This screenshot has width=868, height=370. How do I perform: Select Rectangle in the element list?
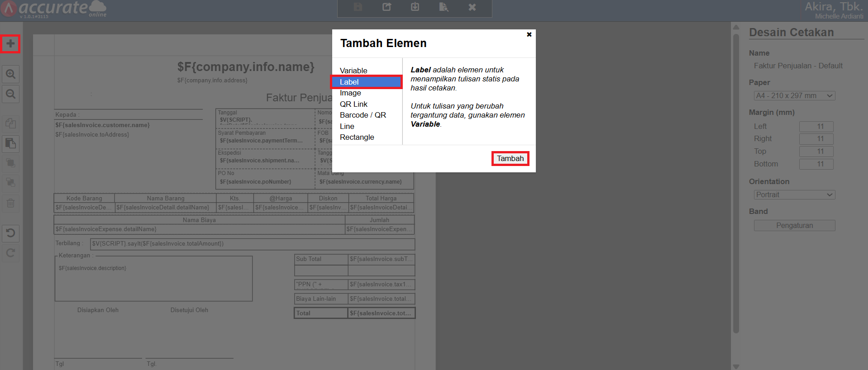(357, 137)
